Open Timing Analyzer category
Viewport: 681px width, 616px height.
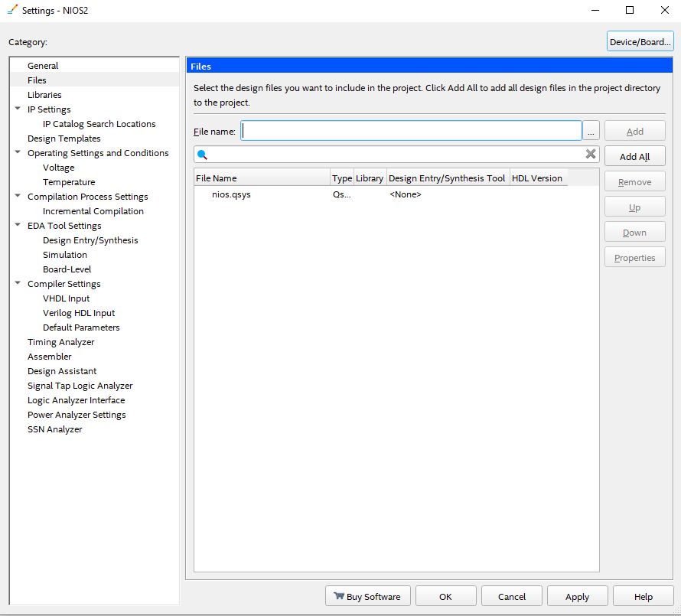pos(60,342)
